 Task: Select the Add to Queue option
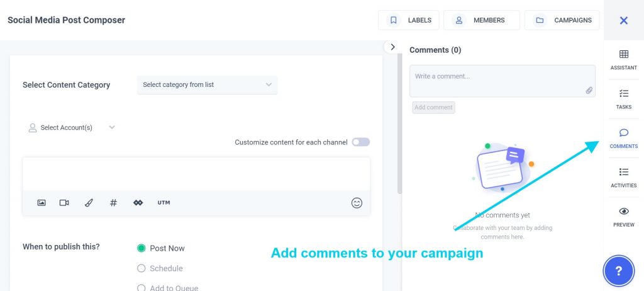click(142, 288)
